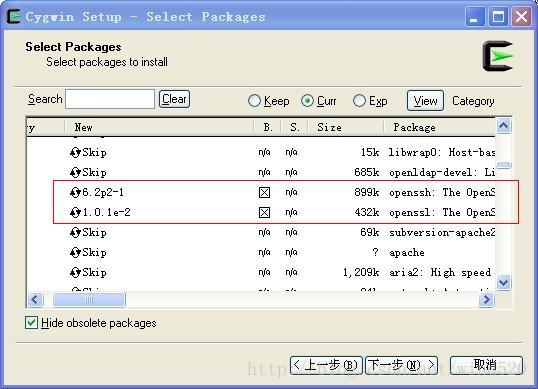
Task: Click size value 69k
Action: click(x=370, y=233)
